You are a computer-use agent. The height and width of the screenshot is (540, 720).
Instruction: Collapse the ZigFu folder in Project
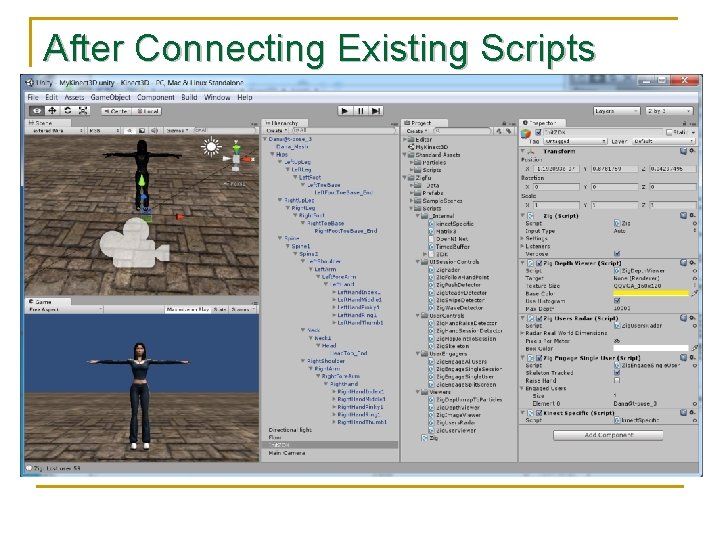coord(405,178)
